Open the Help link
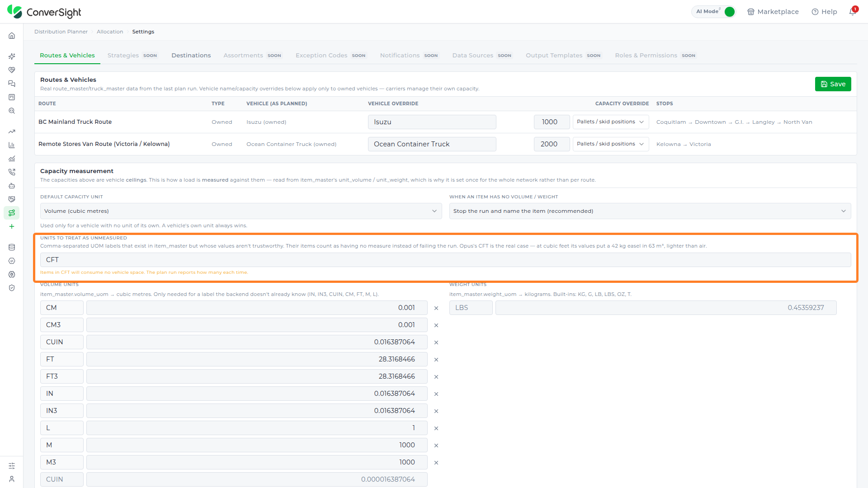868x488 pixels. point(824,12)
